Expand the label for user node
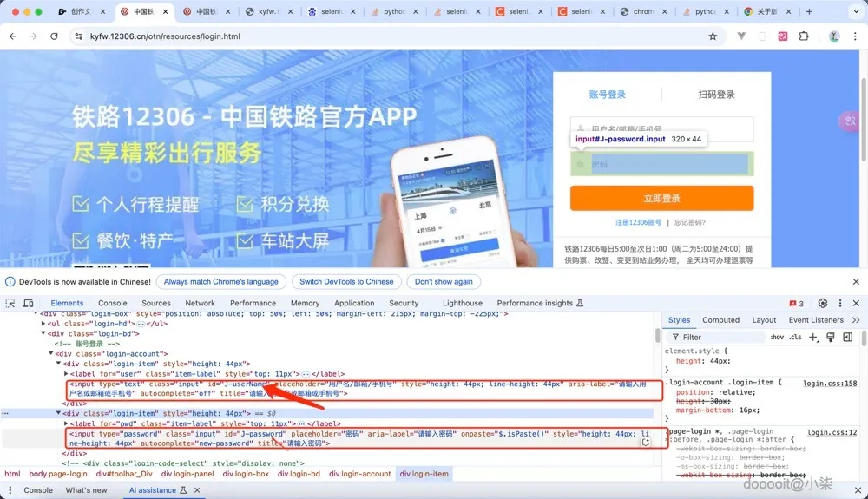Image resolution: width=868 pixels, height=499 pixels. pos(66,374)
